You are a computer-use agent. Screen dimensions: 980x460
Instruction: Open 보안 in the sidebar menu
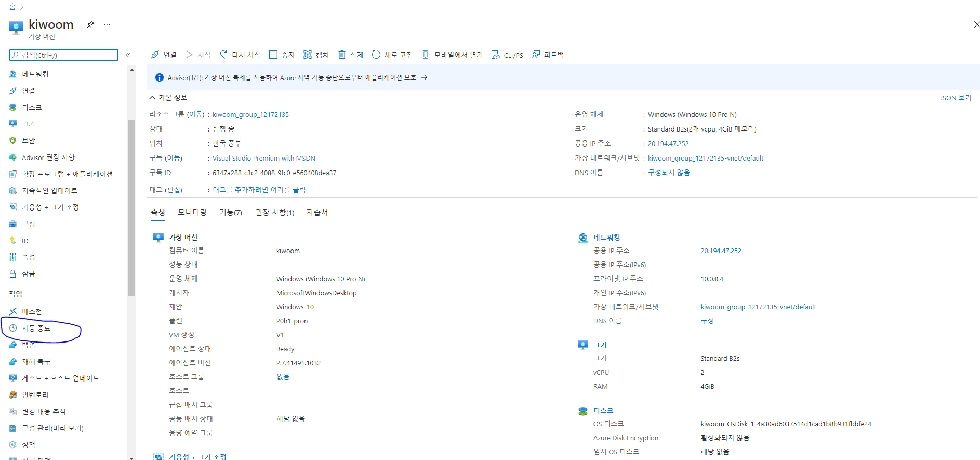[x=28, y=140]
